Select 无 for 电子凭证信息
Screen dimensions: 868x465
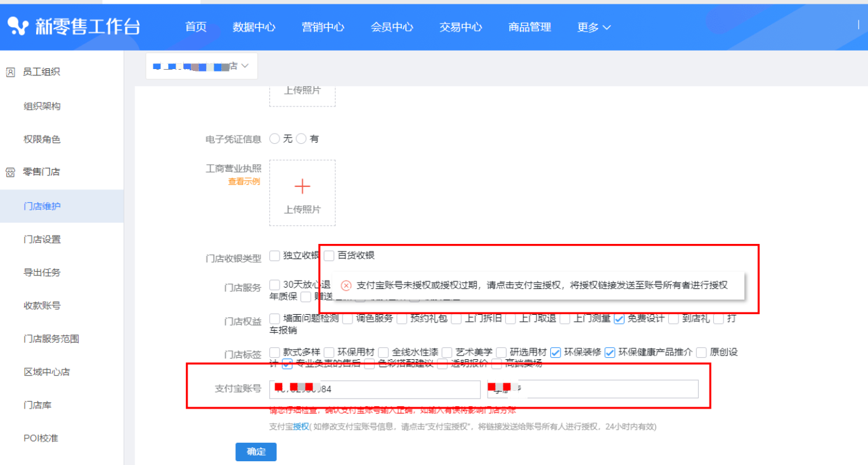coord(275,139)
